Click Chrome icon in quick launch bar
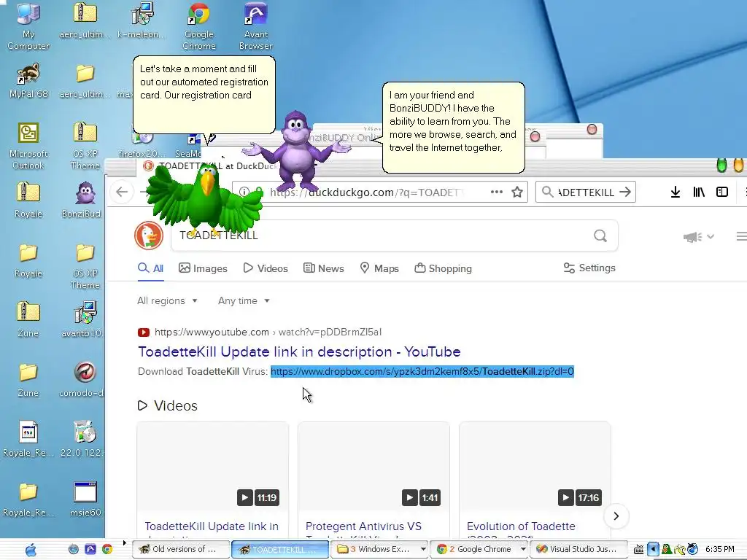The width and height of the screenshot is (747, 560). tap(107, 549)
